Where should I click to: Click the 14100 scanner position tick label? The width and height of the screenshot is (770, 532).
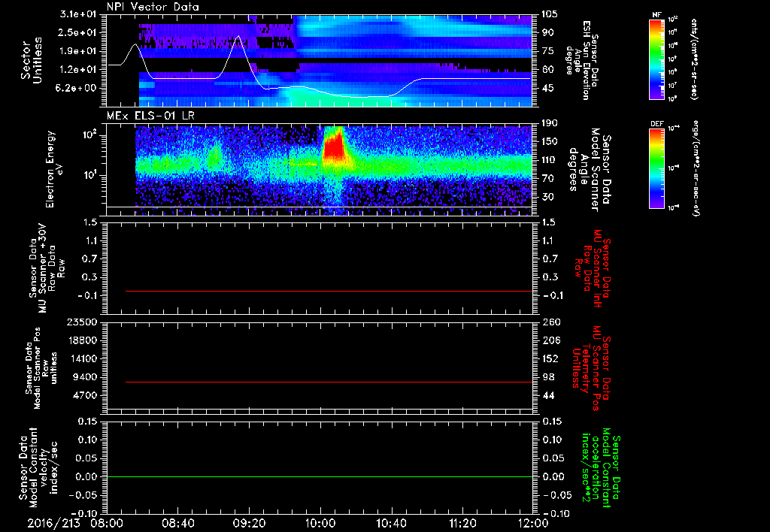pos(82,358)
